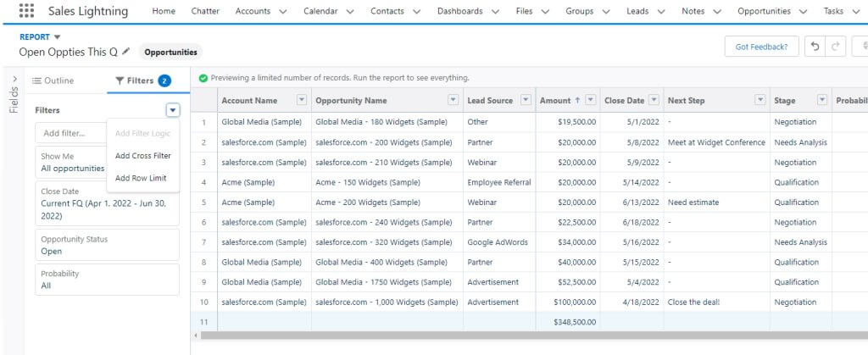868x355 pixels.
Task: Select Acme - 150 Widgets (Sample) cell
Action: (x=387, y=182)
